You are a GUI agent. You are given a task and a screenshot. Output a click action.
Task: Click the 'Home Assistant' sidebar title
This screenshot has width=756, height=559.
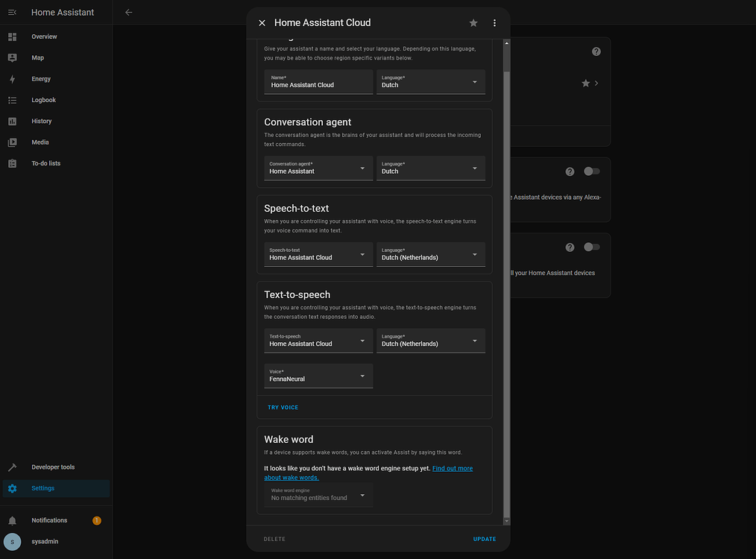(63, 13)
